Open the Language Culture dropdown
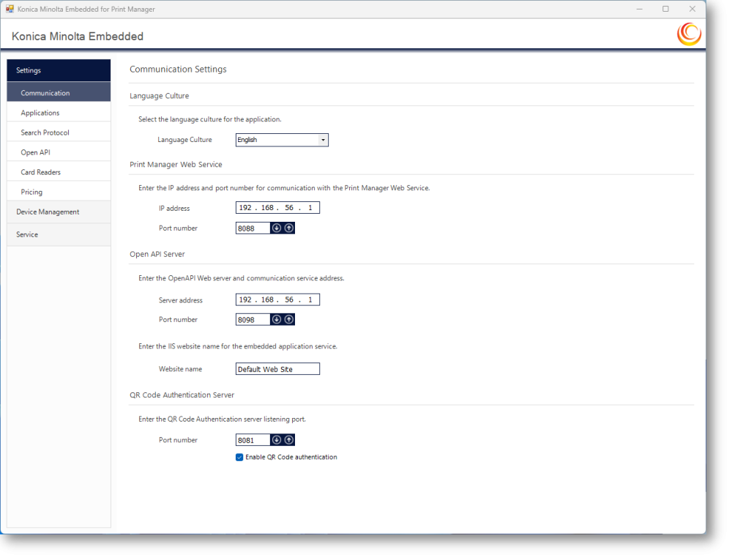Image resolution: width=732 pixels, height=560 pixels. pos(282,140)
